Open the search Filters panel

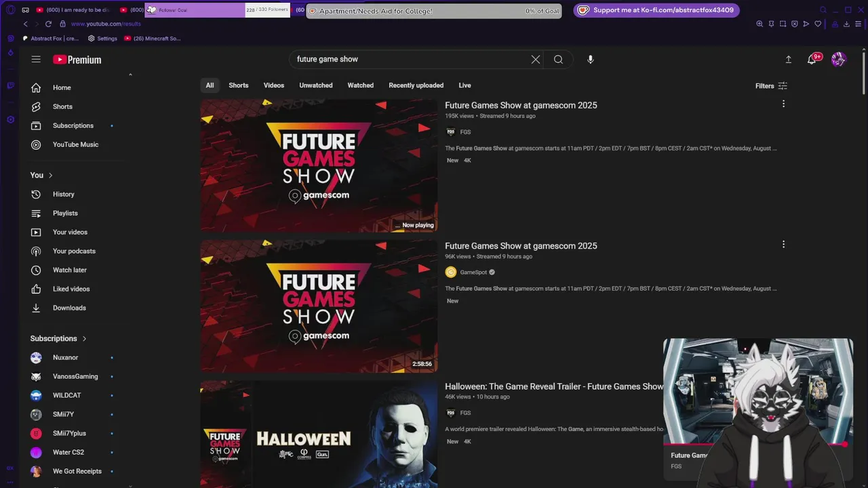(771, 86)
